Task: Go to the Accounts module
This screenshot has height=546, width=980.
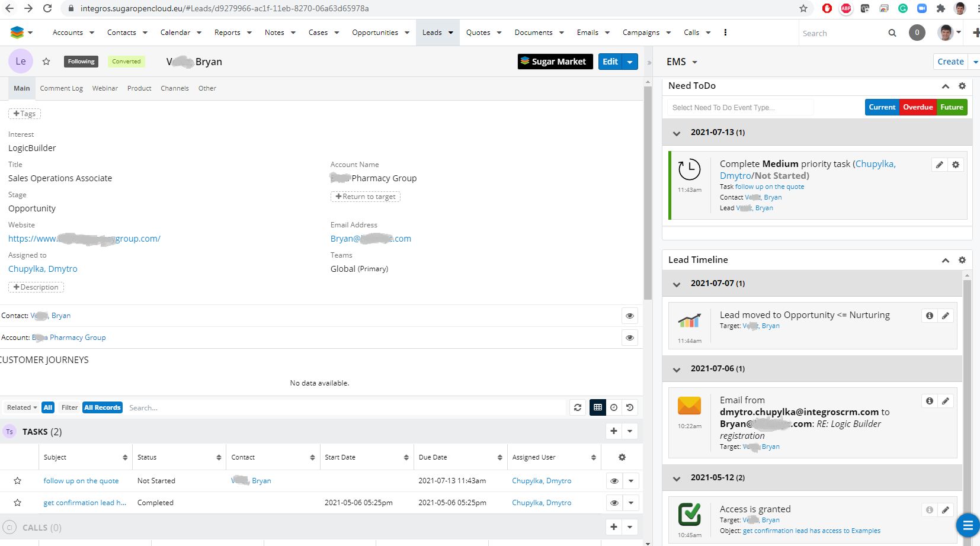Action: pyautogui.click(x=68, y=33)
